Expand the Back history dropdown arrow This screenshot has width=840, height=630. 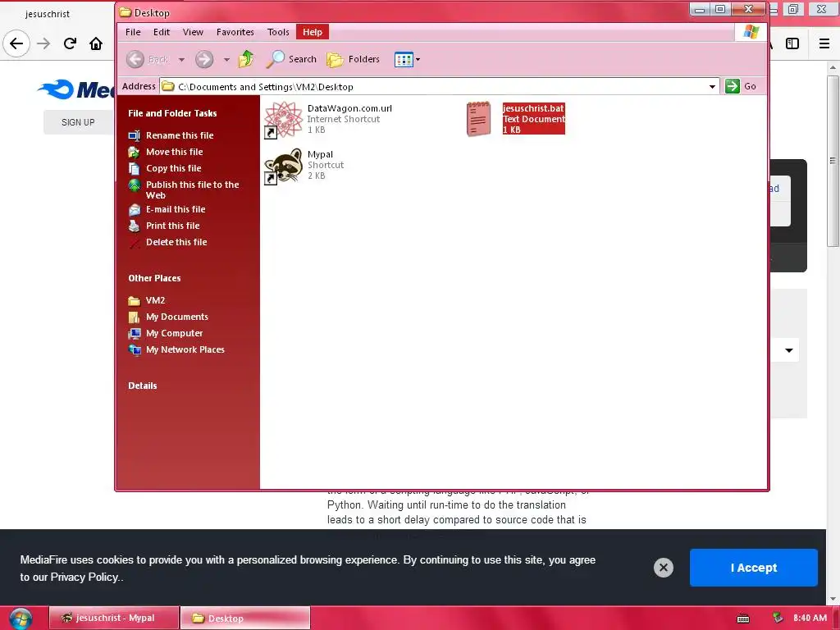pyautogui.click(x=181, y=59)
